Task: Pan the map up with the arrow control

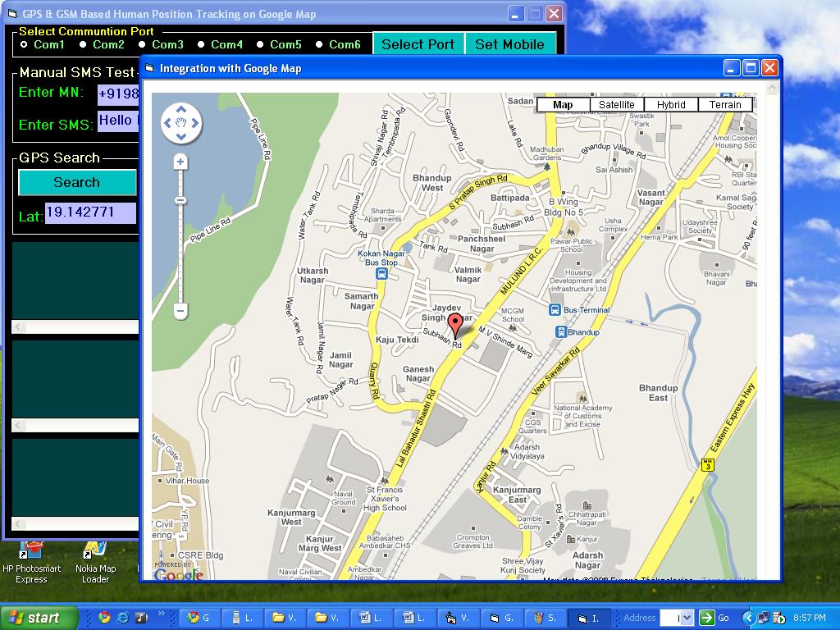Action: coord(181,110)
